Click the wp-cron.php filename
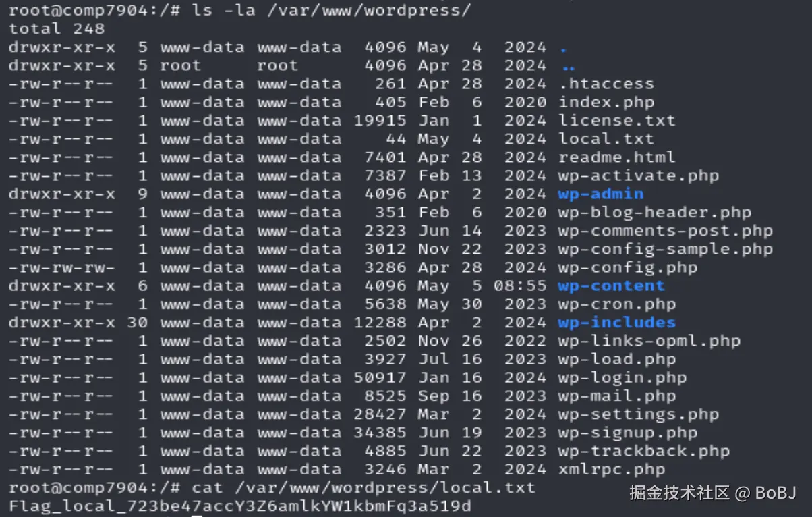Image resolution: width=812 pixels, height=517 pixels. [616, 304]
